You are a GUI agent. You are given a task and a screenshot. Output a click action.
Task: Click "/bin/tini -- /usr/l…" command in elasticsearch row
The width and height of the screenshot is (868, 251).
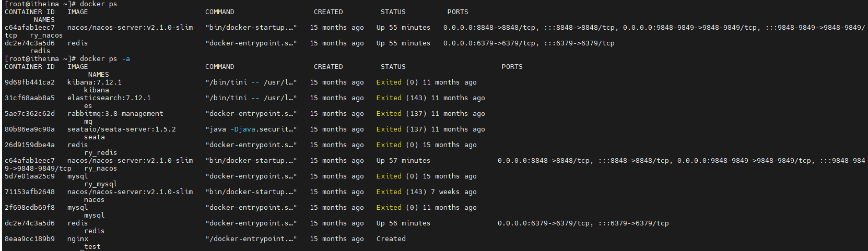point(251,98)
